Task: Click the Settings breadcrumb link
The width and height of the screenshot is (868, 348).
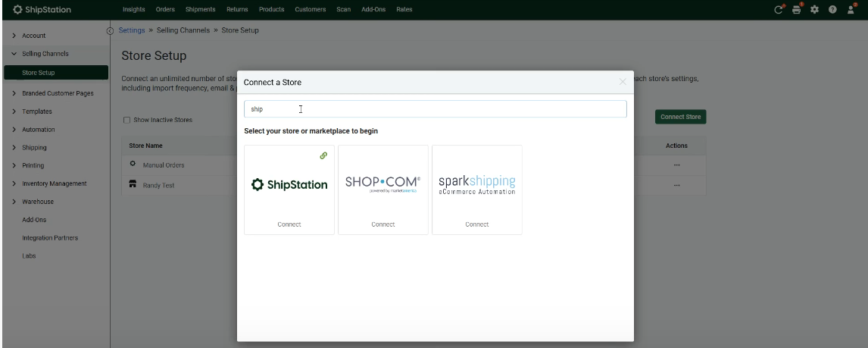Action: tap(132, 30)
